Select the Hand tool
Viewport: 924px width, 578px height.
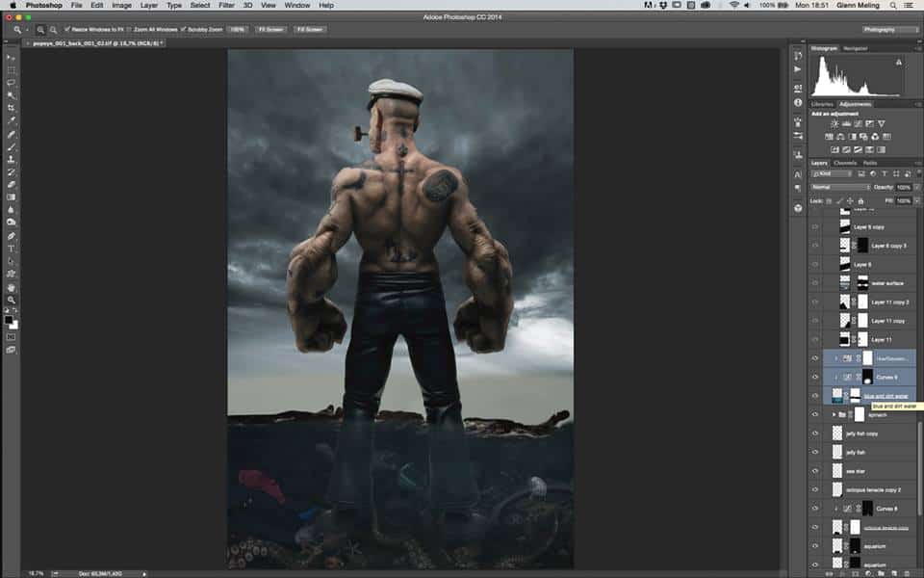pos(12,286)
